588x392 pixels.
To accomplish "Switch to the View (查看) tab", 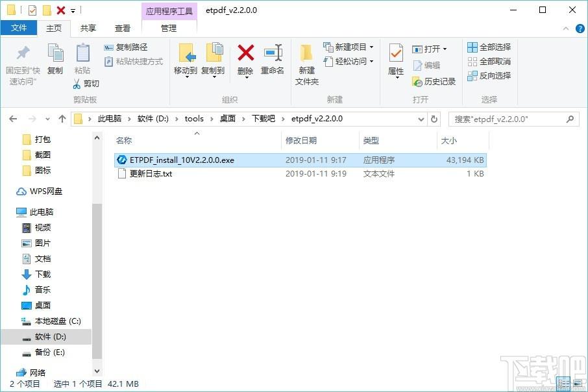I will tap(122, 28).
